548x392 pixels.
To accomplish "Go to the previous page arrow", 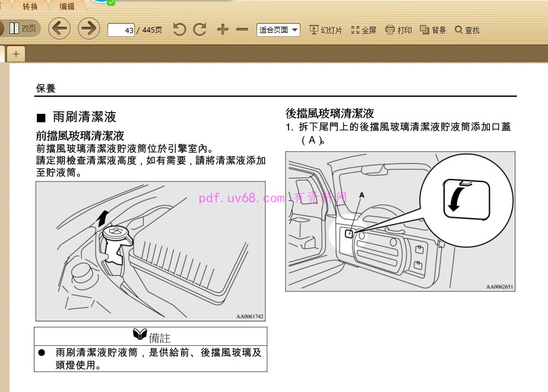I will pos(59,28).
